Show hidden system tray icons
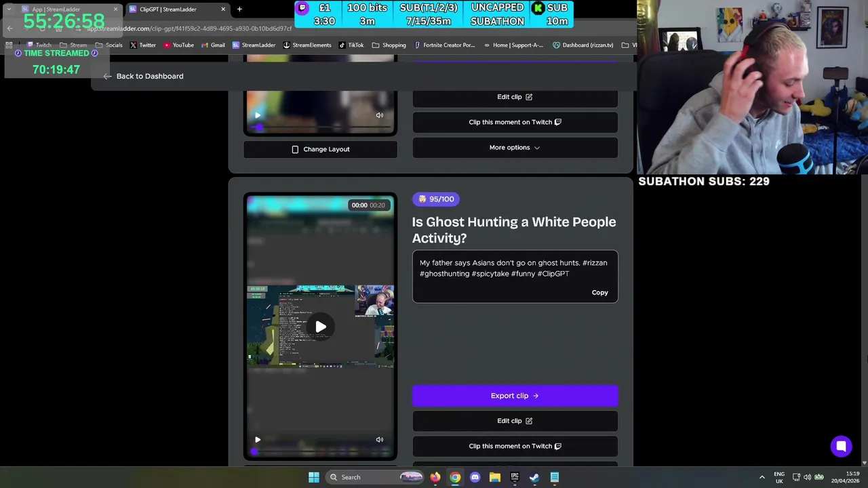 762,477
